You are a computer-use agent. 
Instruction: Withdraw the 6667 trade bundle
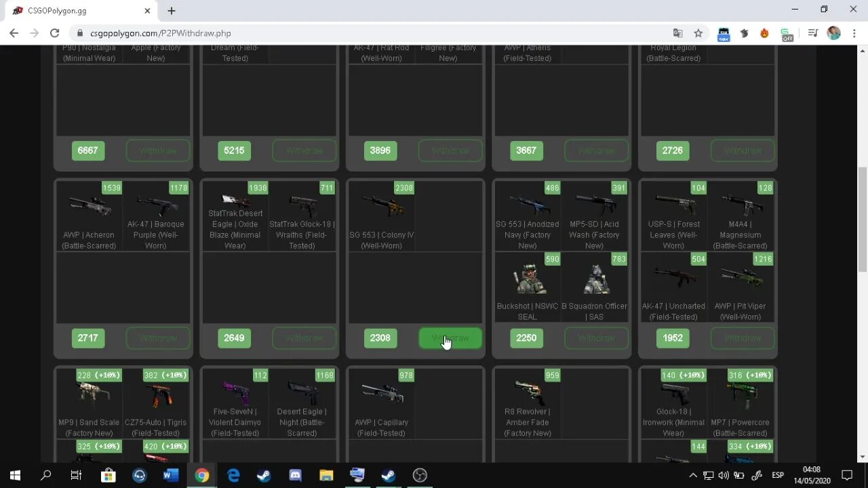(x=158, y=150)
